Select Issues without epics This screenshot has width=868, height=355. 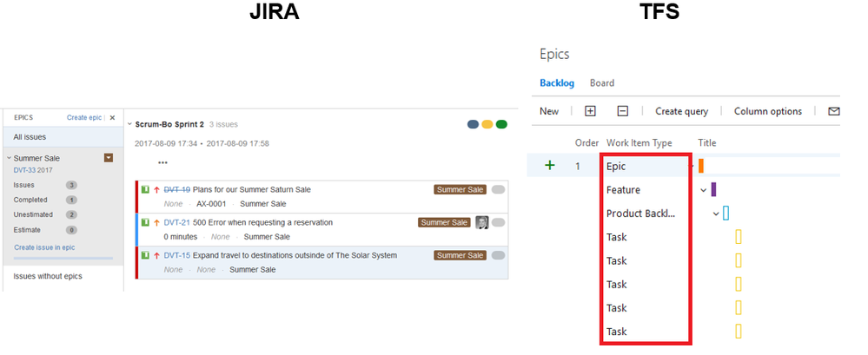pos(48,276)
